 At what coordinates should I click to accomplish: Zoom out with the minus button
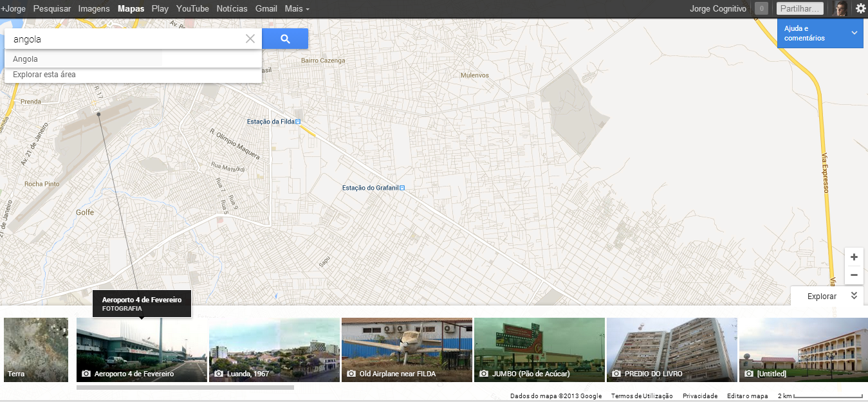tap(854, 275)
